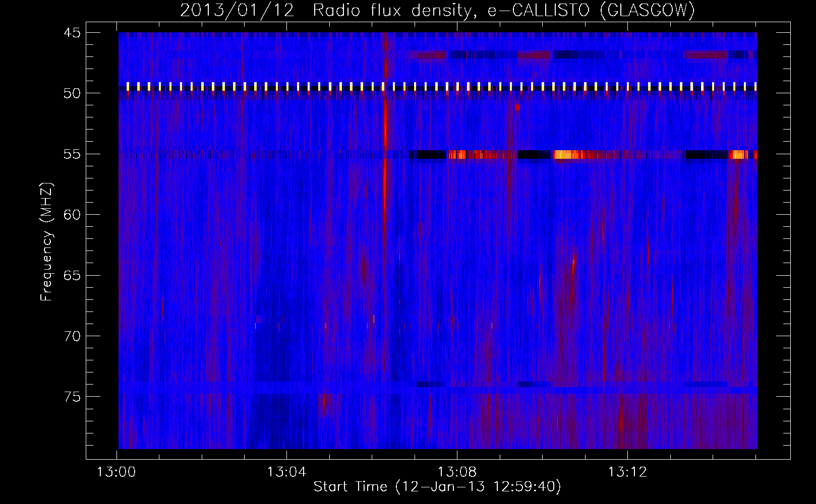Image resolution: width=816 pixels, height=504 pixels.
Task: Click the 45 frequency tick label
Action: (x=72, y=33)
